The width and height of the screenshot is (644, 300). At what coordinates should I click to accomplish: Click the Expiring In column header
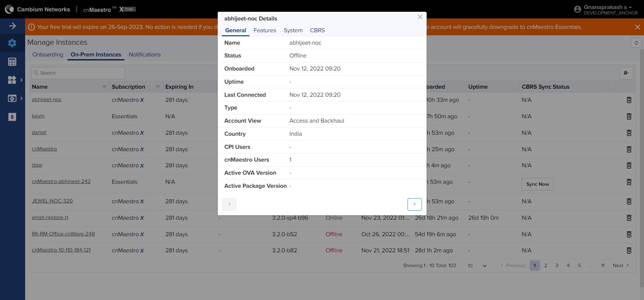[x=179, y=87]
